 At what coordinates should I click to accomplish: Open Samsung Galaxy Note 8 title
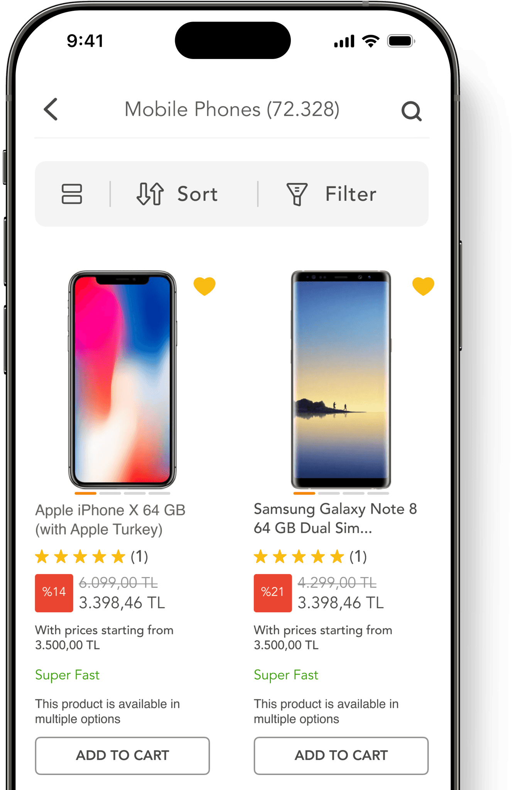point(335,518)
